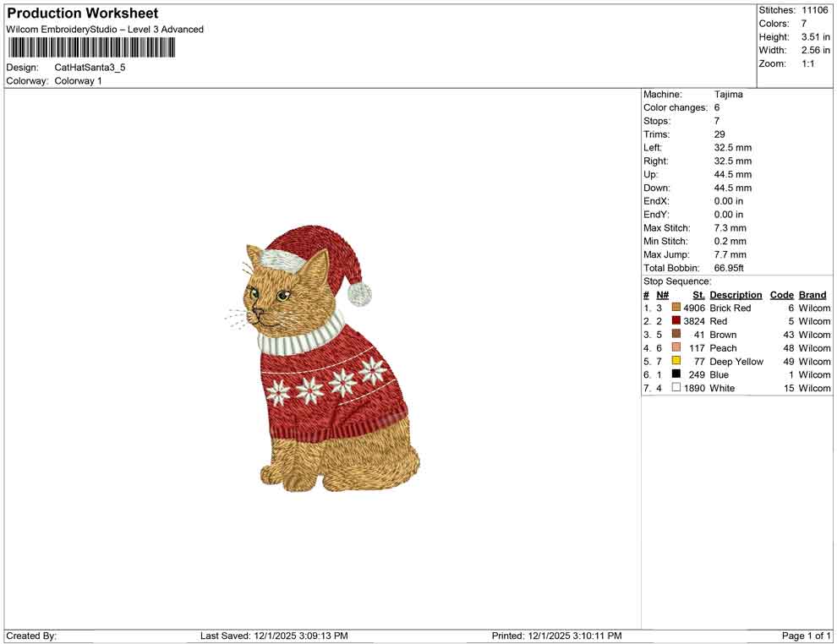The image size is (837, 644).
Task: Click the Tajima machine name
Action: pos(729,94)
